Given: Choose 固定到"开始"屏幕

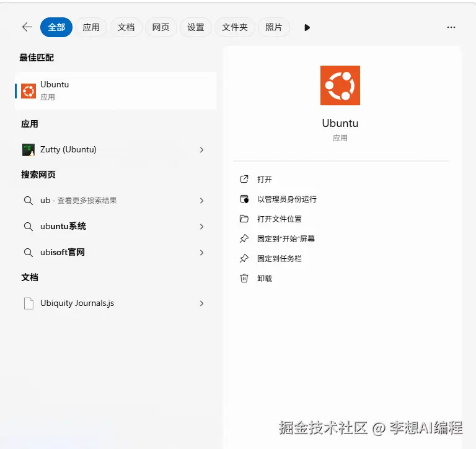Looking at the screenshot, I should (x=286, y=239).
